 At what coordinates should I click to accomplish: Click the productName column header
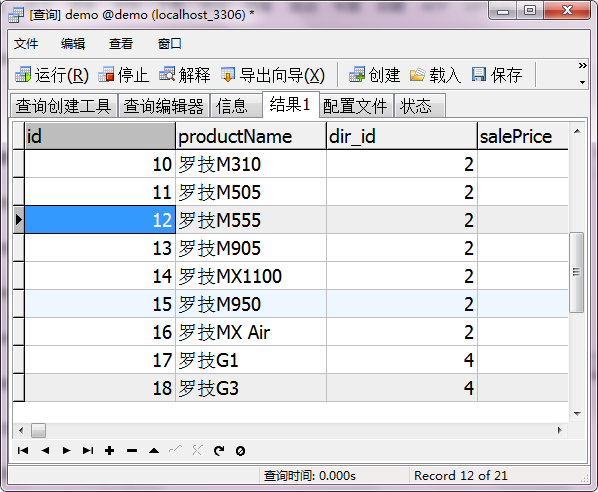pyautogui.click(x=251, y=136)
